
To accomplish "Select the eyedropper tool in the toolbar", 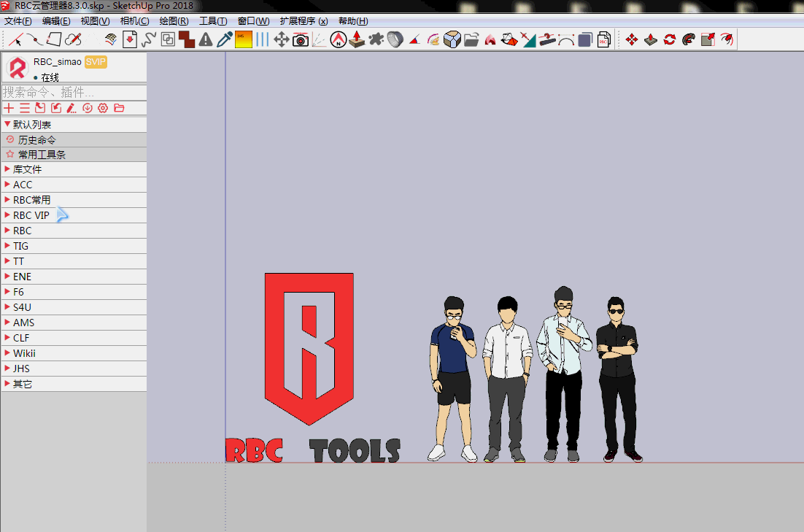I will coord(225,39).
